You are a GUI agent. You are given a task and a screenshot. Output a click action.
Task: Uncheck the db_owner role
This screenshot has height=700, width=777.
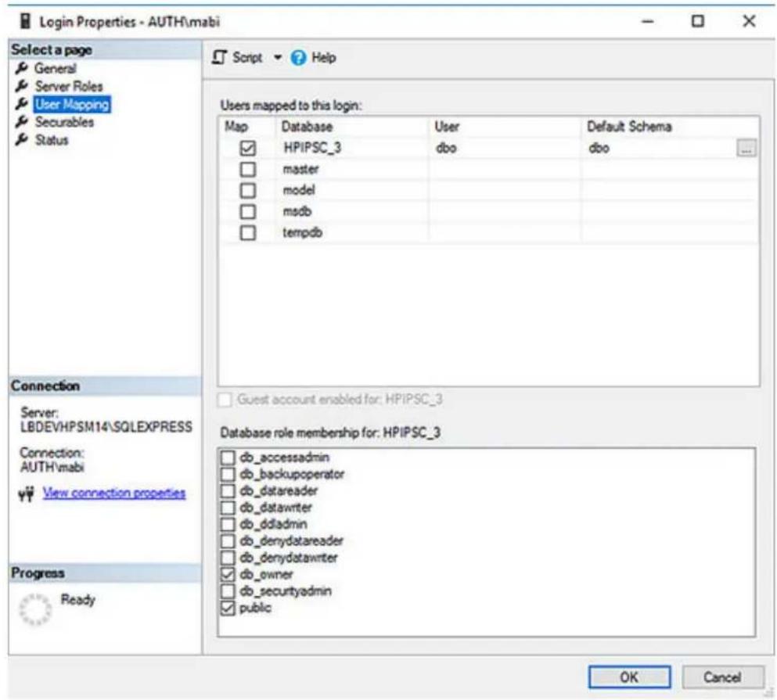(x=228, y=574)
